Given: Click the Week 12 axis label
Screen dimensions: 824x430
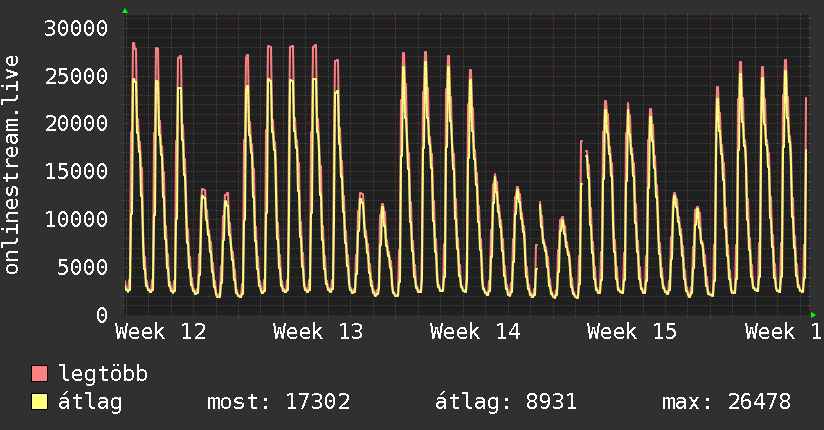Looking at the screenshot, I should tap(161, 332).
